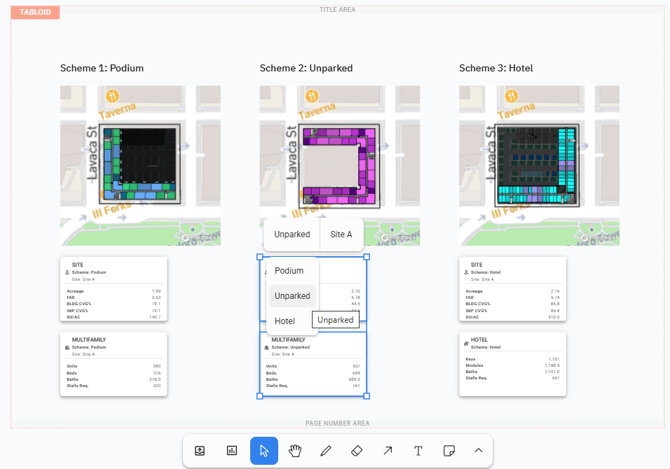Select the pencil draw tool
The height and width of the screenshot is (469, 670).
[x=326, y=451]
